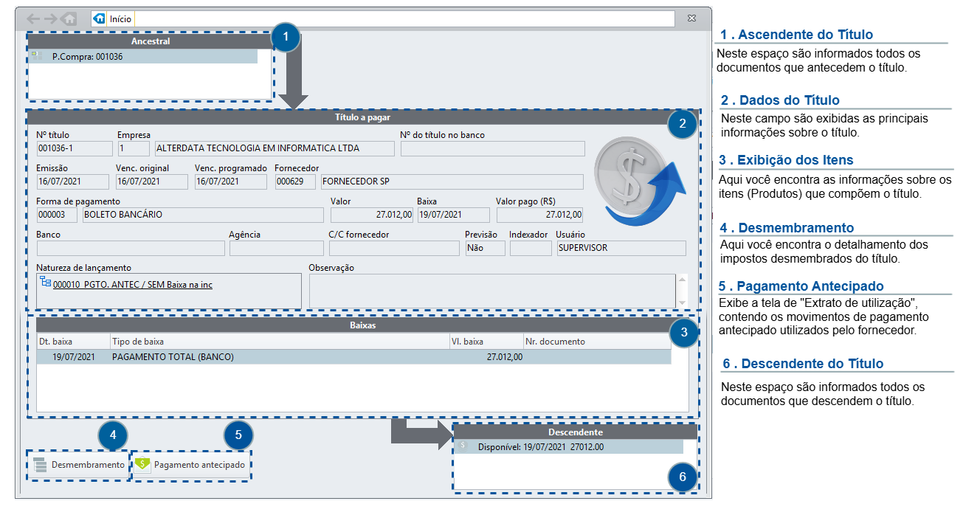Open the Pagamento antecipado button

(191, 465)
